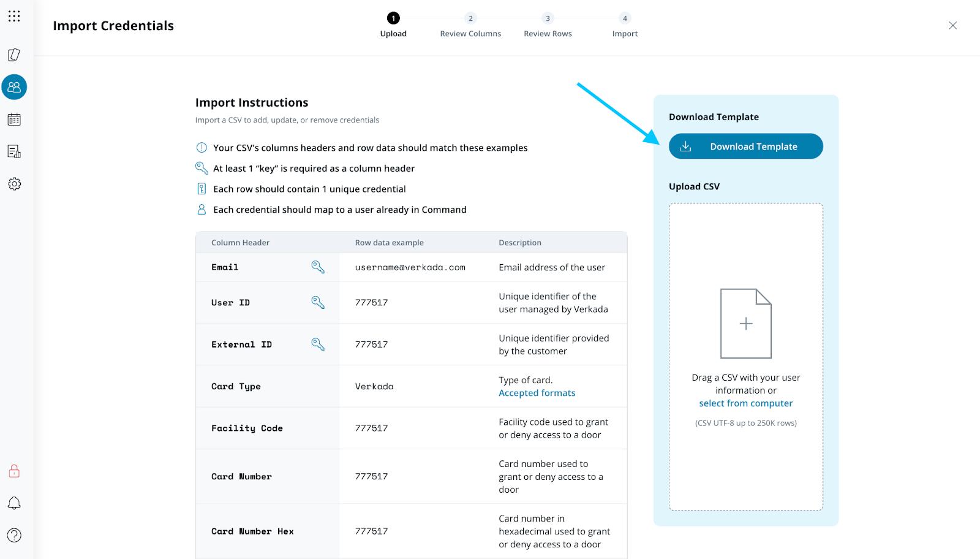The width and height of the screenshot is (980, 559).
Task: Click the key icon beside External ID
Action: click(x=318, y=344)
